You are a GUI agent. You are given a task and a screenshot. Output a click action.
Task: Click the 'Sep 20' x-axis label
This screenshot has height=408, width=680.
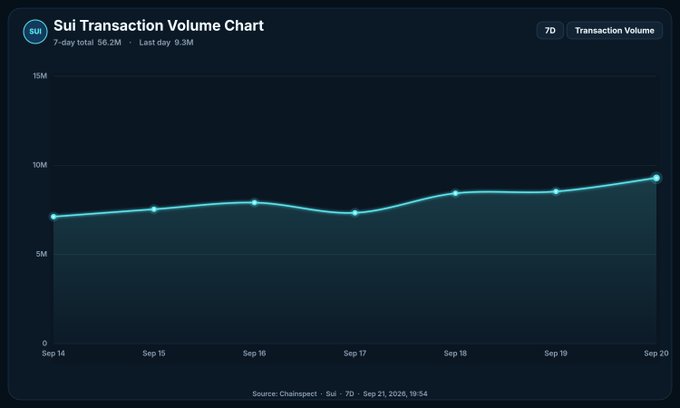(656, 353)
